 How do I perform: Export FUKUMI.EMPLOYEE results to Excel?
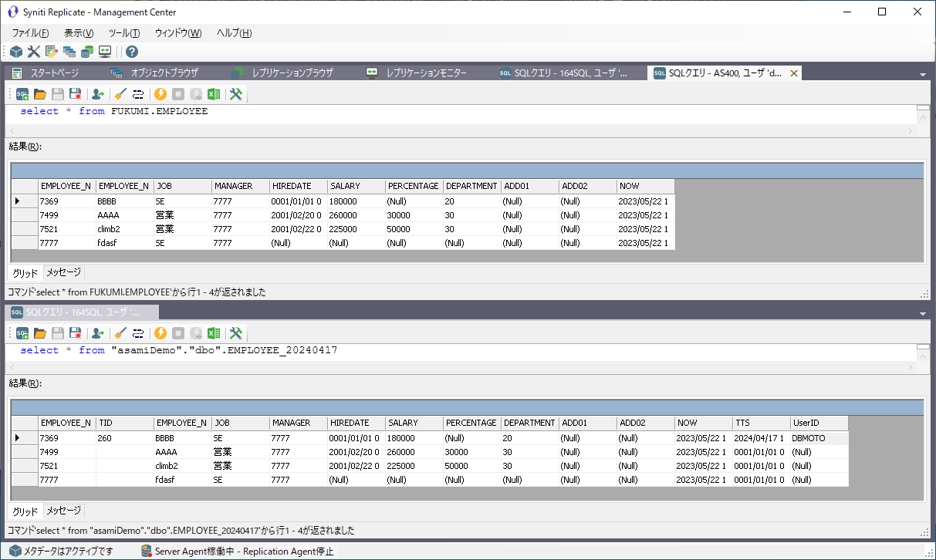[214, 94]
